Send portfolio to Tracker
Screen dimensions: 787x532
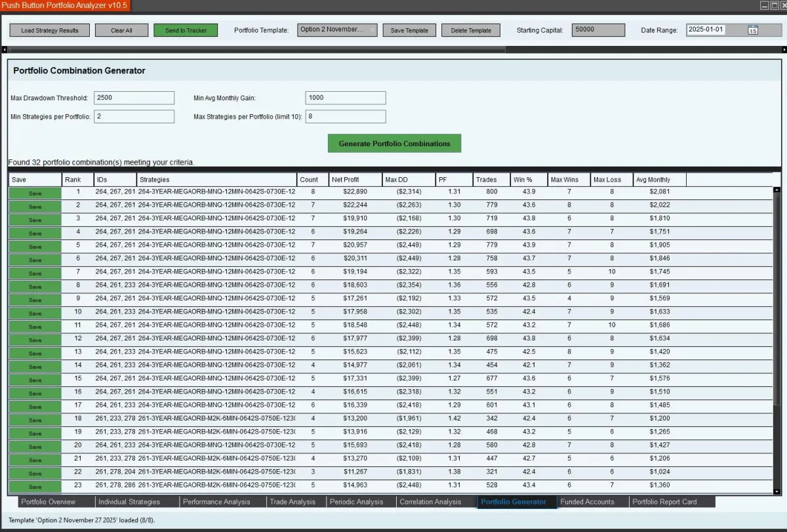click(x=186, y=30)
